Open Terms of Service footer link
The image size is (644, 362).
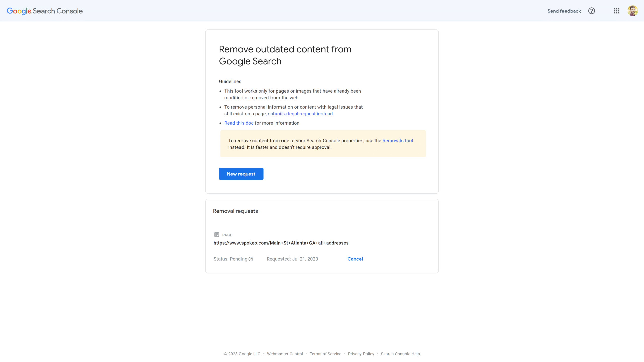click(325, 354)
